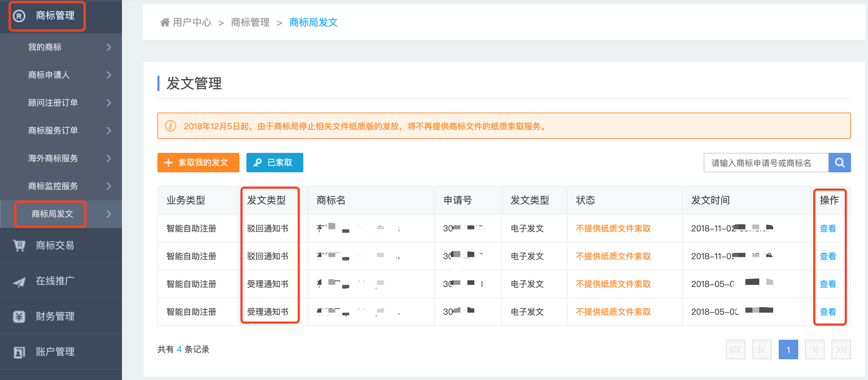Click 查看 in second 驳回通知书 row
The height and width of the screenshot is (380, 868).
click(x=828, y=256)
